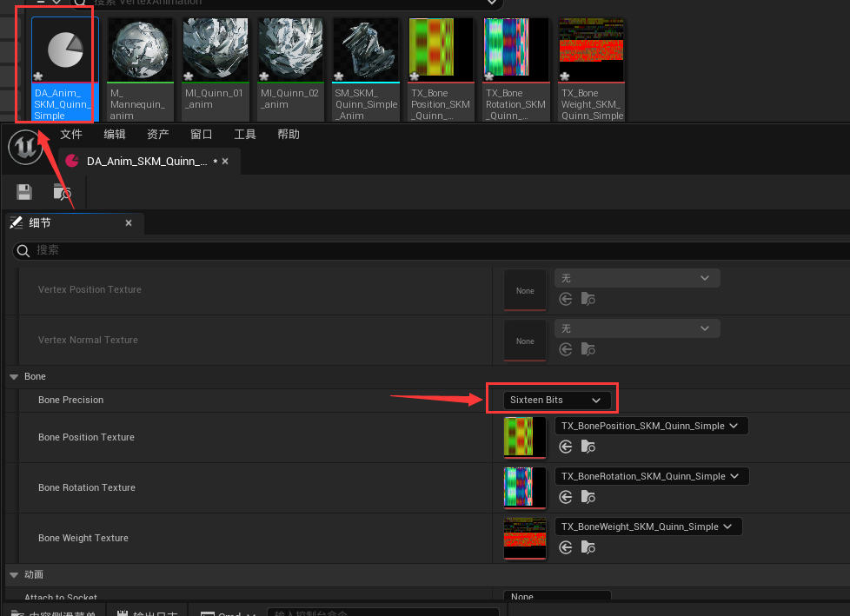Click the Bone Precision property label

71,400
